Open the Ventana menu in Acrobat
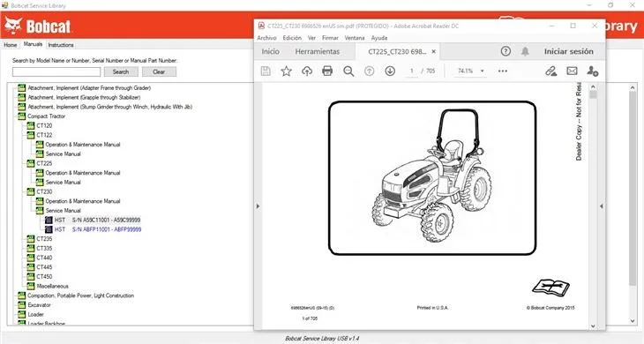 [355, 38]
